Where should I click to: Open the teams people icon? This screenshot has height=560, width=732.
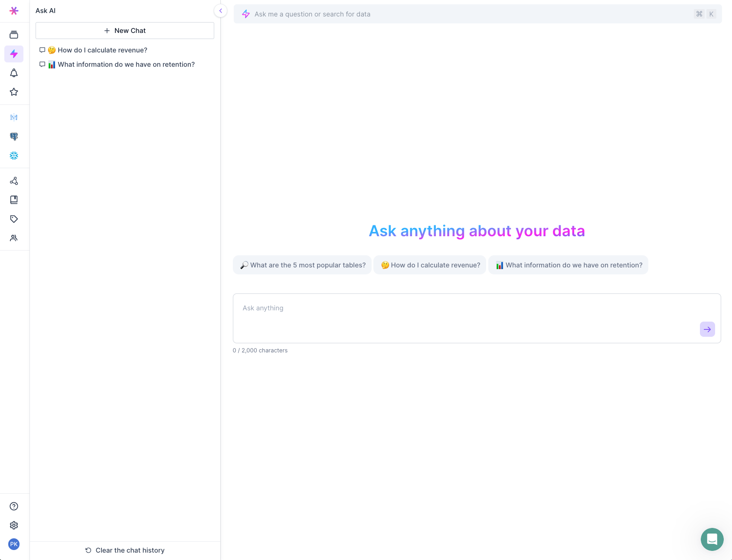(x=14, y=238)
